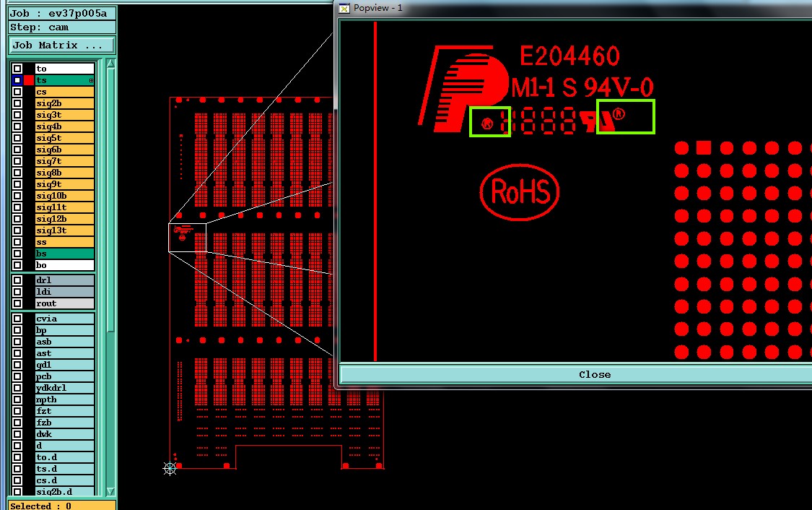The image size is (812, 510).
Task: Select the 'npth' layer row
Action: tap(65, 399)
